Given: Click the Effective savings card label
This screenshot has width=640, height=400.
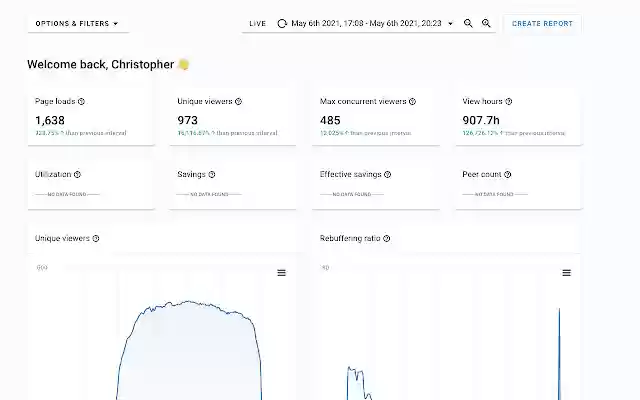Looking at the screenshot, I should click(x=351, y=174).
